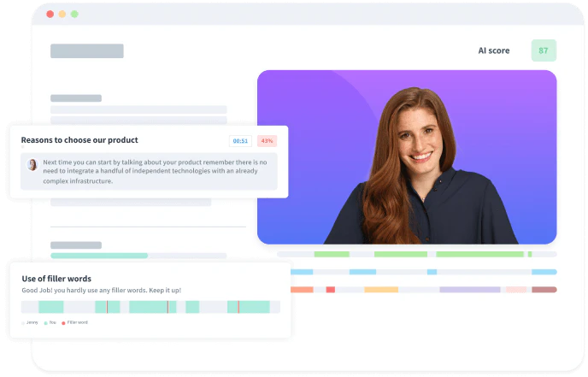Click the Reasons to choose our product heading

[79, 140]
